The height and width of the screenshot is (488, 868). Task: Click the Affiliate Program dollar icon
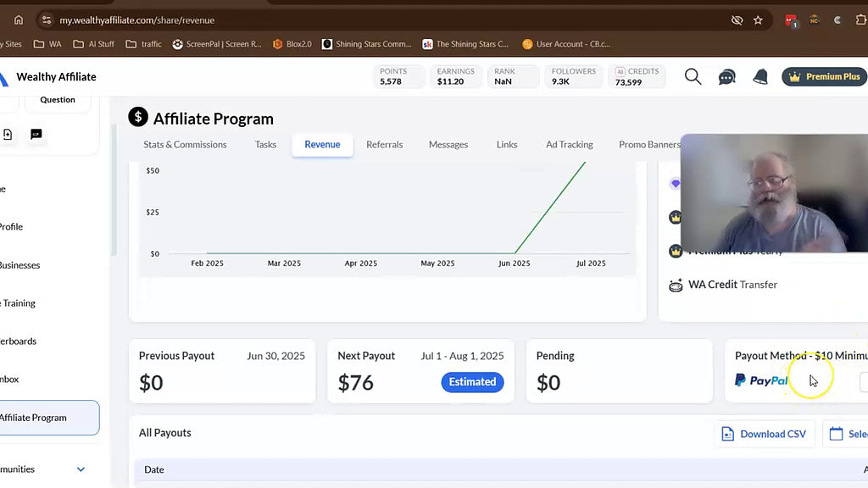tap(138, 117)
